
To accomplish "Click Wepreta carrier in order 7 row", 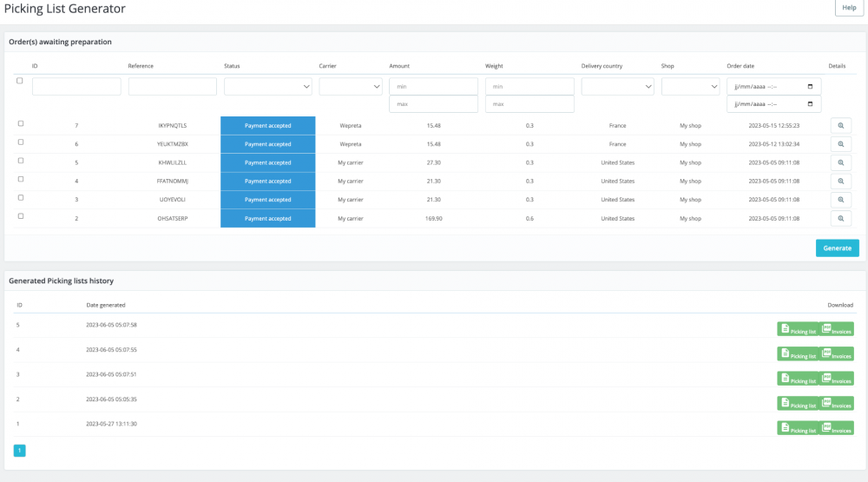I will (x=351, y=126).
